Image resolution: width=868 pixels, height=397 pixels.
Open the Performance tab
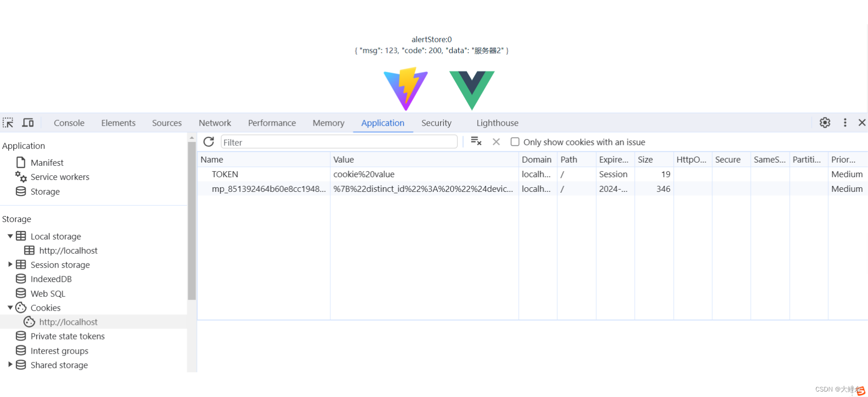(272, 123)
